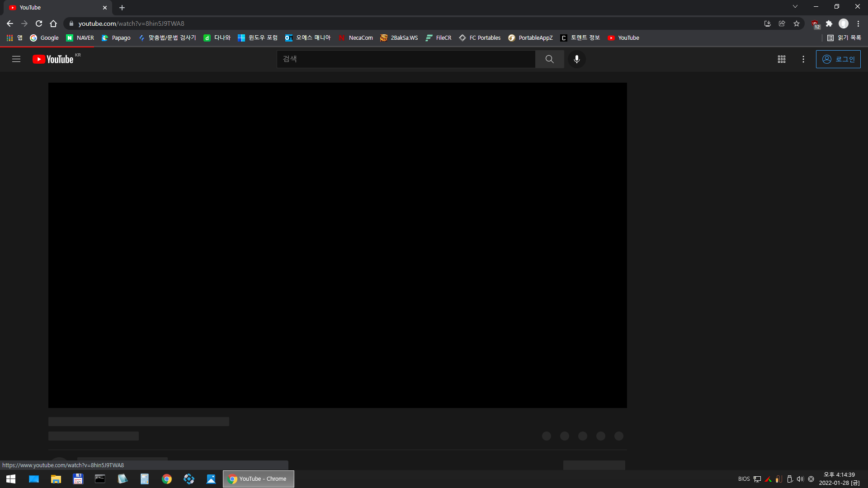The height and width of the screenshot is (488, 868).
Task: Click the address bar URL
Action: [131, 23]
